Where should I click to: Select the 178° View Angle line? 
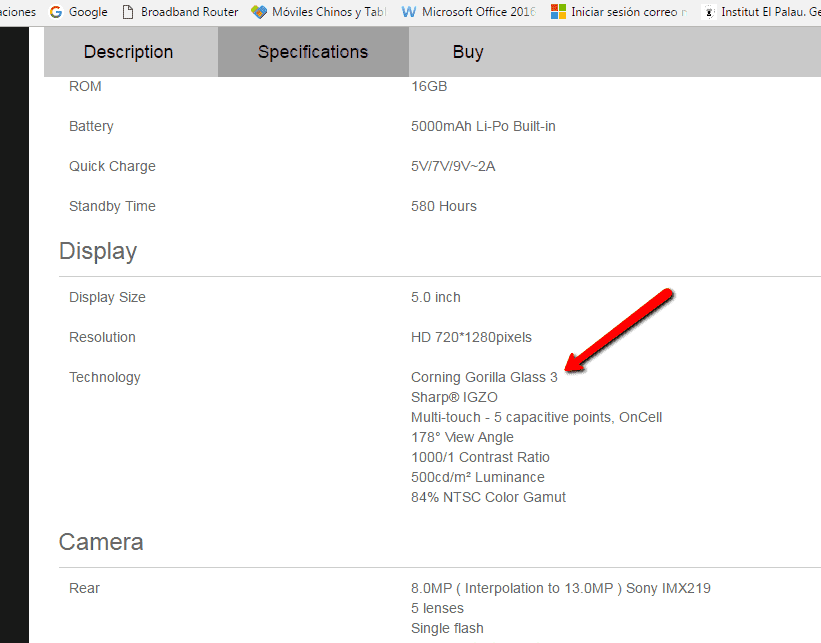pos(462,437)
